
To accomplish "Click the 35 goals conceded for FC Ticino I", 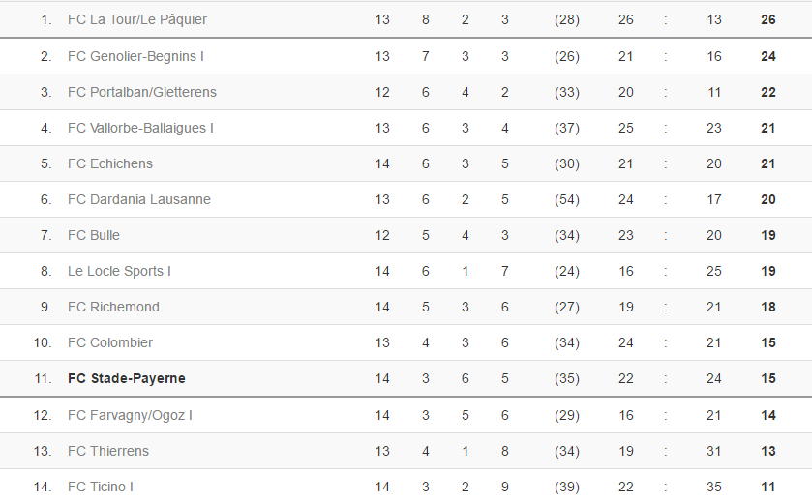I will click(x=714, y=487).
